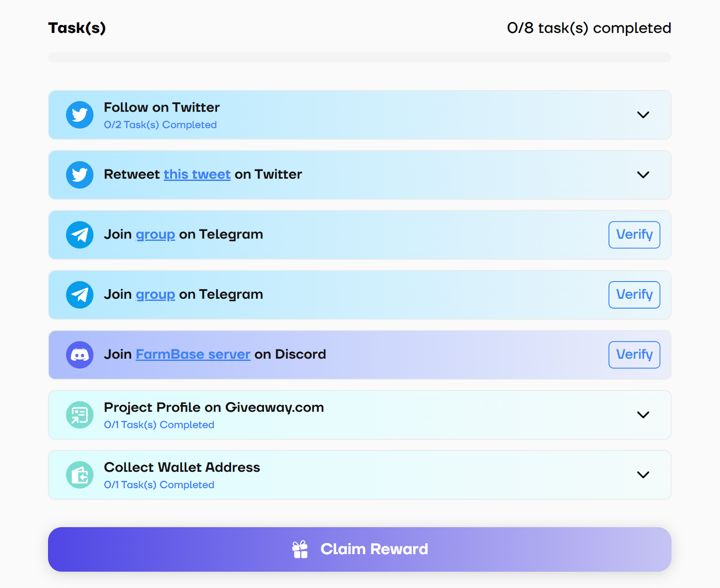720x588 pixels.
Task: Claim Reward button at the bottom
Action: point(360,549)
